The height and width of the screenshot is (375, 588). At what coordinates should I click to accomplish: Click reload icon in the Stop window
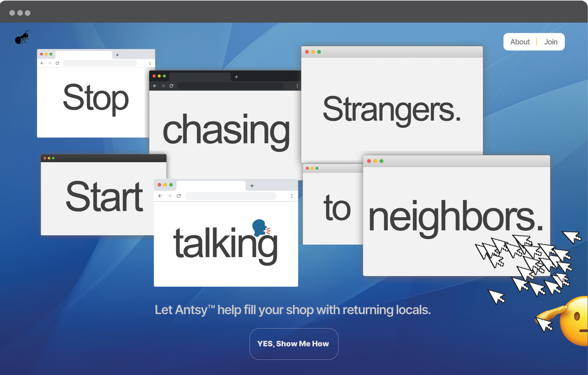[x=57, y=63]
